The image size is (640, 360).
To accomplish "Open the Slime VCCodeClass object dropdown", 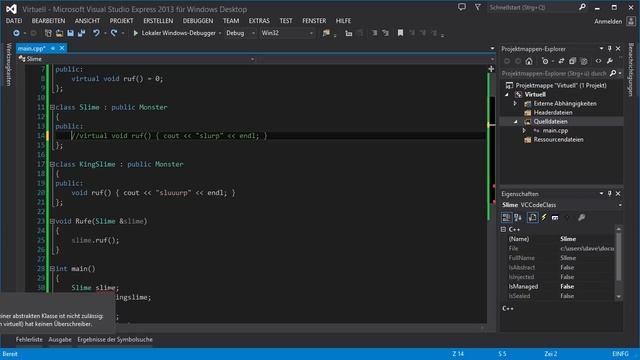I will tap(620, 205).
